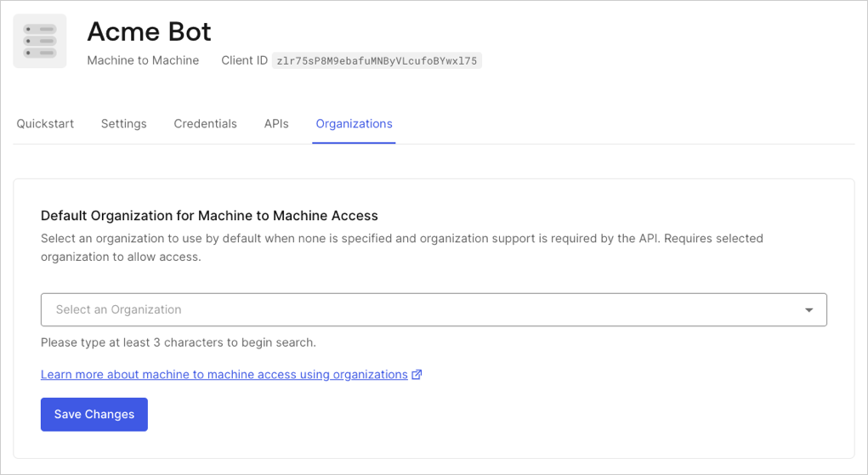Click the 'Please type at least 3 characters' hint

pyautogui.click(x=179, y=342)
